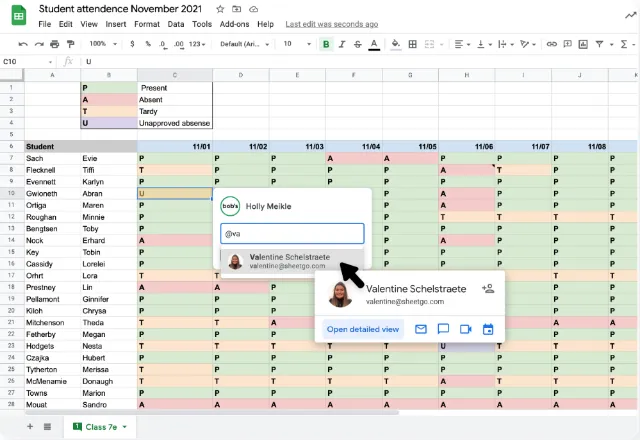Toggle bold formatting
Screen dimensions: 640x440
(326, 44)
